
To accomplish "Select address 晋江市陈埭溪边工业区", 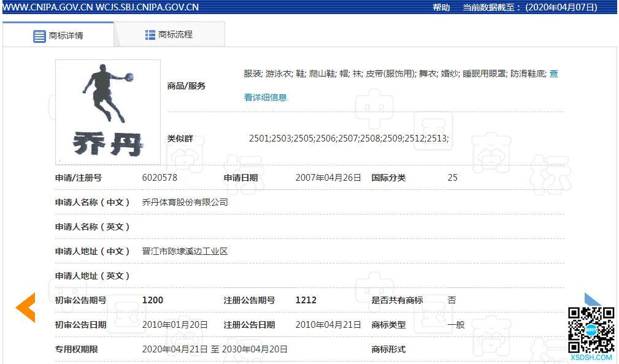I will coord(185,251).
